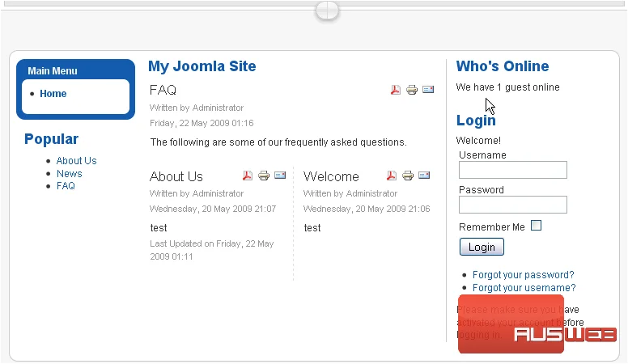Open News in Popular list
Image resolution: width=628 pixels, height=364 pixels.
pyautogui.click(x=70, y=173)
